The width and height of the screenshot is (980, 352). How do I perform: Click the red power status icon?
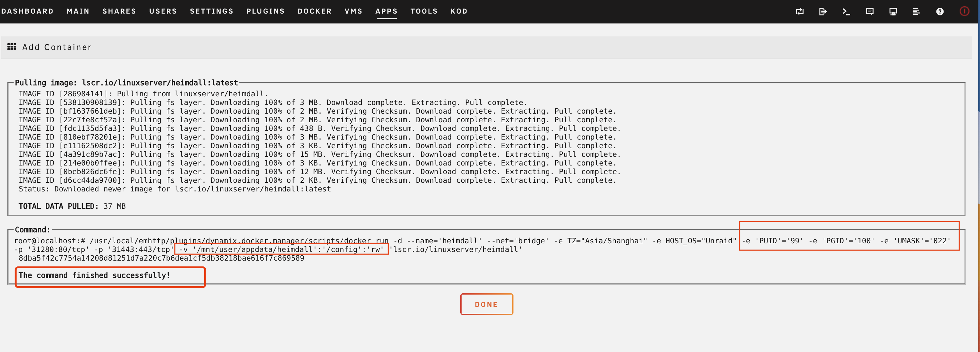[964, 11]
